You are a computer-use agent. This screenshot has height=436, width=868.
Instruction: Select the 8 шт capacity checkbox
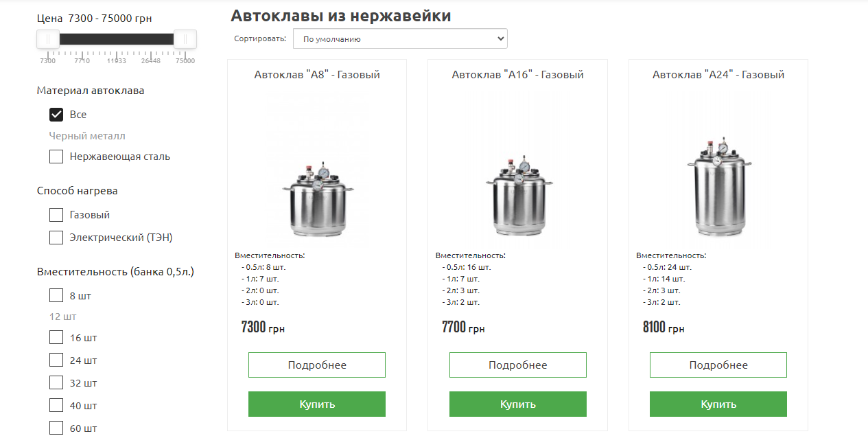56,296
